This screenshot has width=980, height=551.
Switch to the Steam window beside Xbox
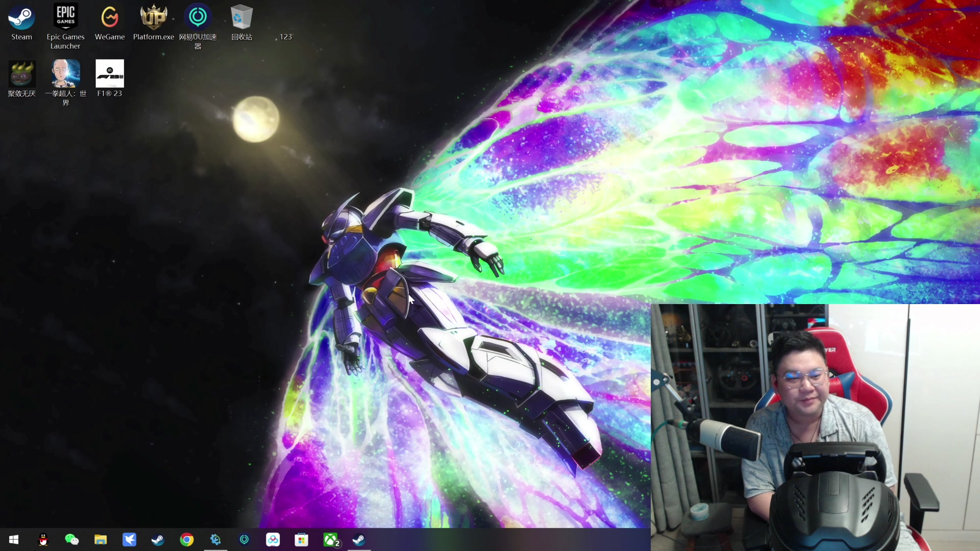coord(359,540)
